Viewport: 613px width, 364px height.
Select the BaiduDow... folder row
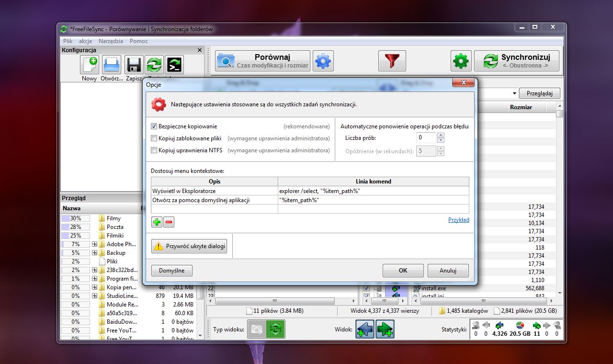(128, 322)
